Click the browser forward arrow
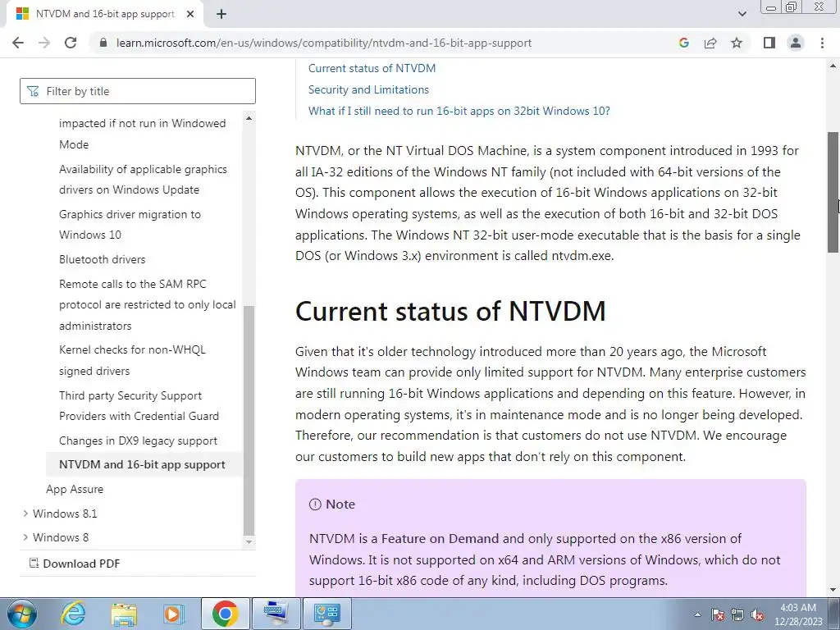Viewport: 840px width, 630px height. pyautogui.click(x=44, y=43)
